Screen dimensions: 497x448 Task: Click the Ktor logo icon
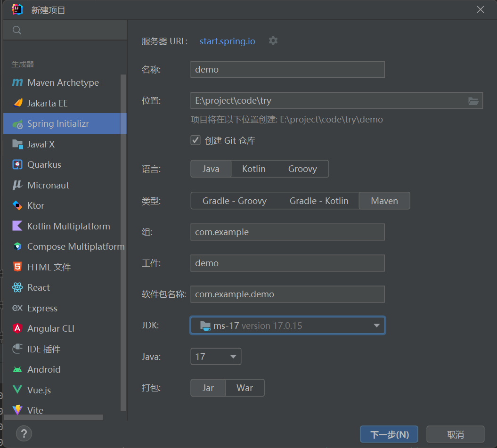click(17, 205)
